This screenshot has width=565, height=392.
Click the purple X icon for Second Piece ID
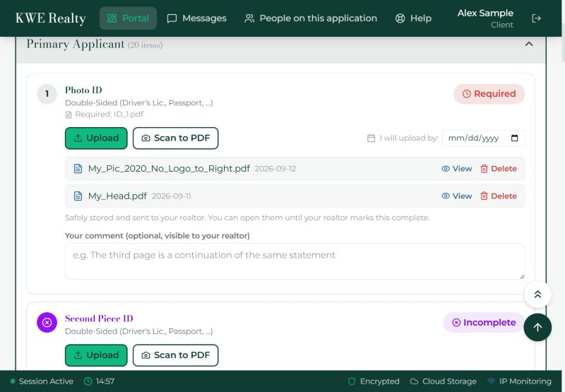coord(47,323)
